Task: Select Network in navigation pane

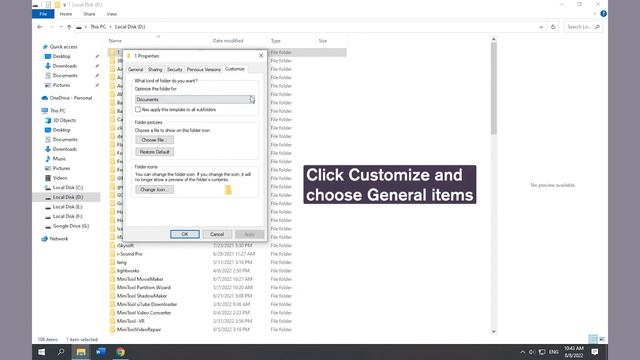Action: point(59,239)
